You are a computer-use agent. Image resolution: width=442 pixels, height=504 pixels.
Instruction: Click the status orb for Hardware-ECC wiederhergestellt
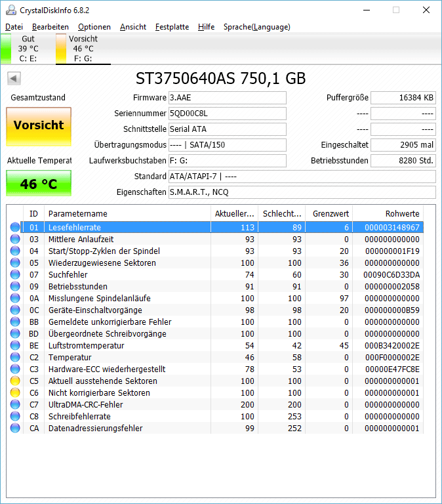coord(15,369)
